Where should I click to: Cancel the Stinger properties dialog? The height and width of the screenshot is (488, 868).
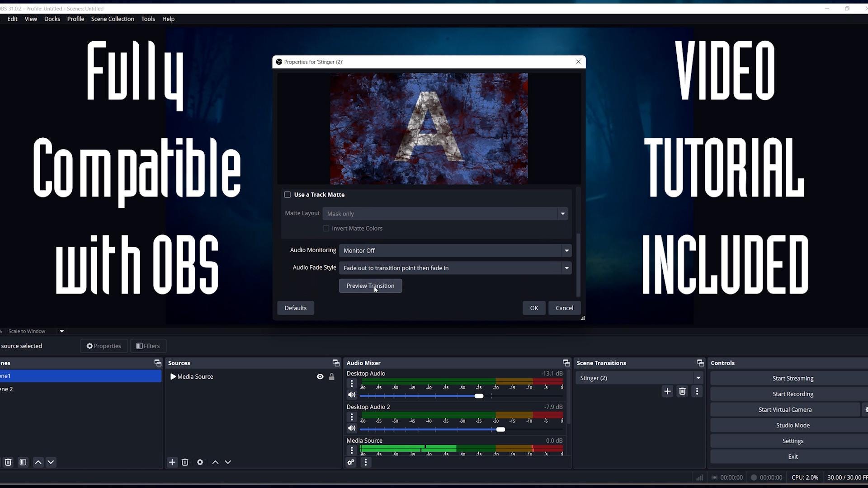[564, 308]
